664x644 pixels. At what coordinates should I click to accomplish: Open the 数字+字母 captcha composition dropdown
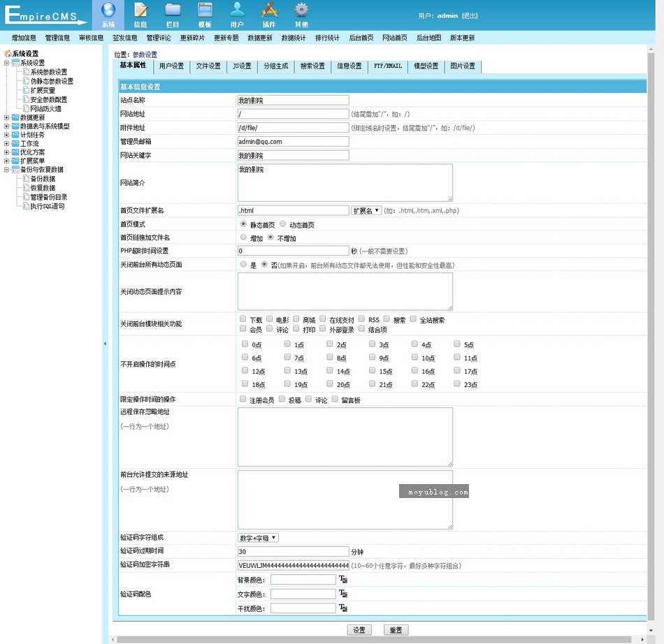[x=258, y=538]
